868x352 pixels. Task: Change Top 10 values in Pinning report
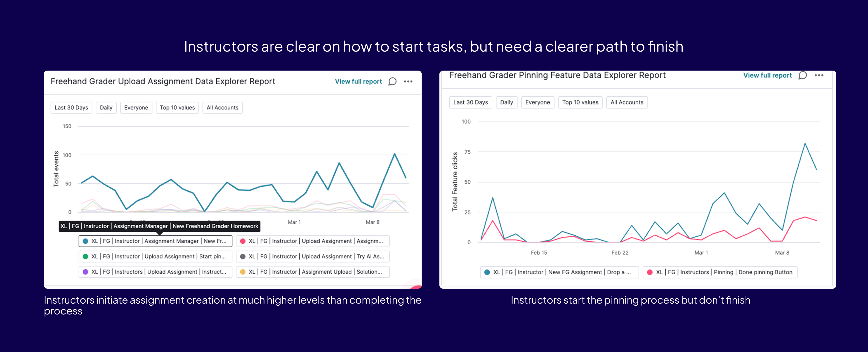[580, 102]
